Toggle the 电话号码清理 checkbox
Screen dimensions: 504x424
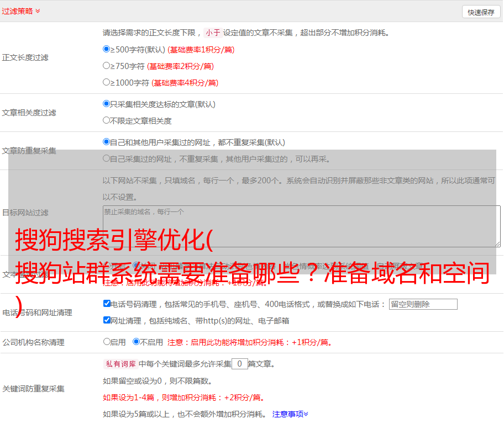point(107,304)
